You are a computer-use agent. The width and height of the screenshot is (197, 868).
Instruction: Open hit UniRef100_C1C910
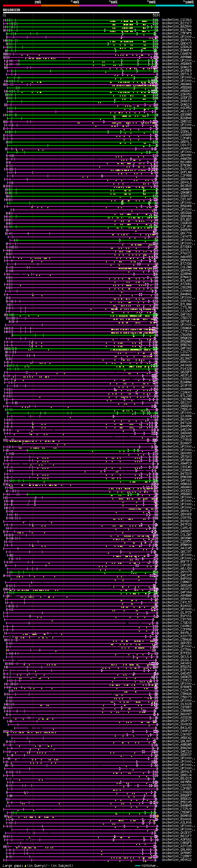click(177, 20)
